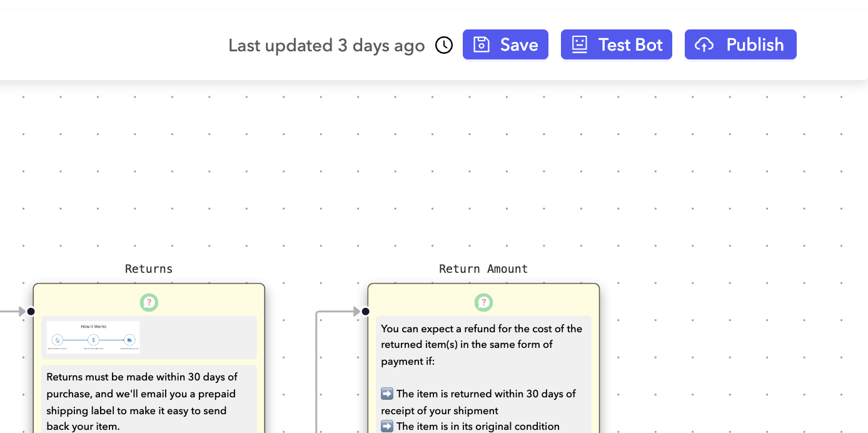Click the floppy disk icon on Save

tap(481, 45)
